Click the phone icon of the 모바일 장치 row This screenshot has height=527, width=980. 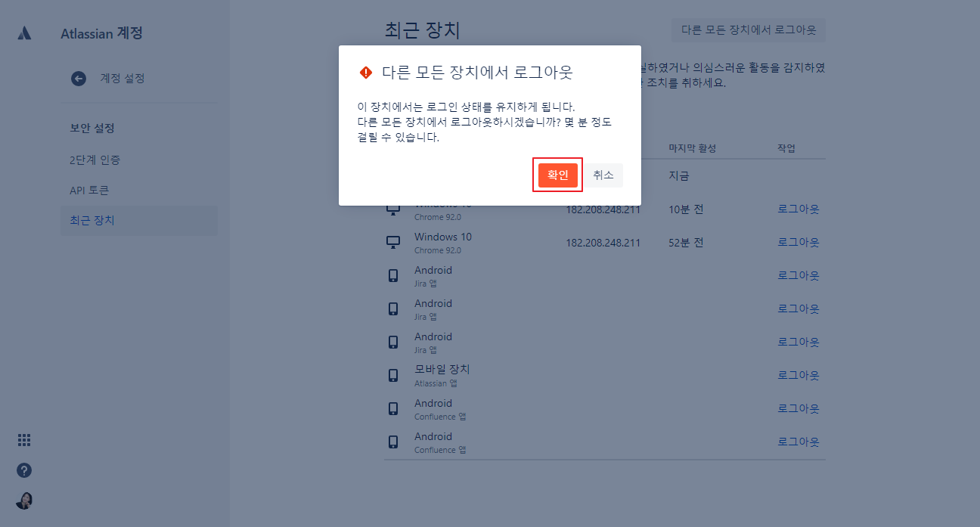coord(393,375)
